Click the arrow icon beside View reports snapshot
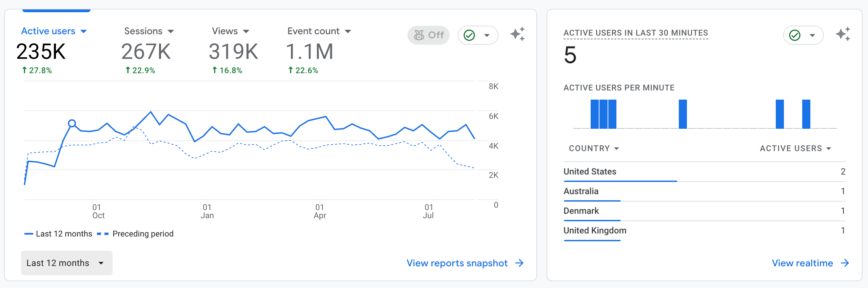 click(x=519, y=263)
